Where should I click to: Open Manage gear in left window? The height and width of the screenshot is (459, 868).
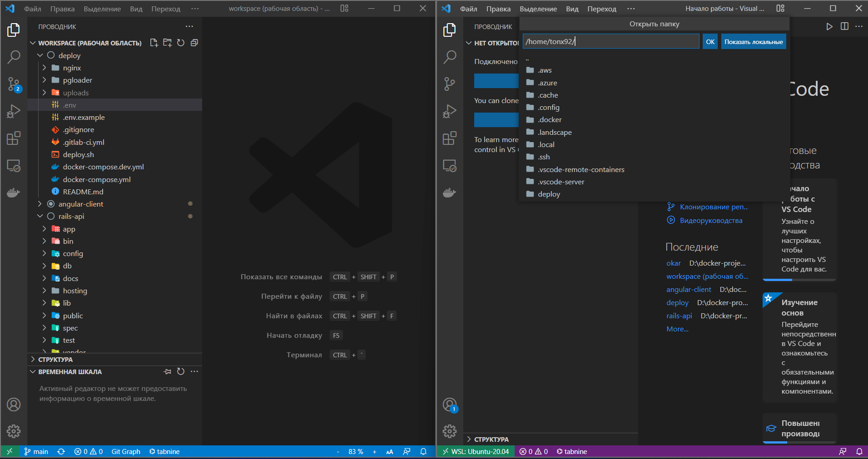coord(14,431)
